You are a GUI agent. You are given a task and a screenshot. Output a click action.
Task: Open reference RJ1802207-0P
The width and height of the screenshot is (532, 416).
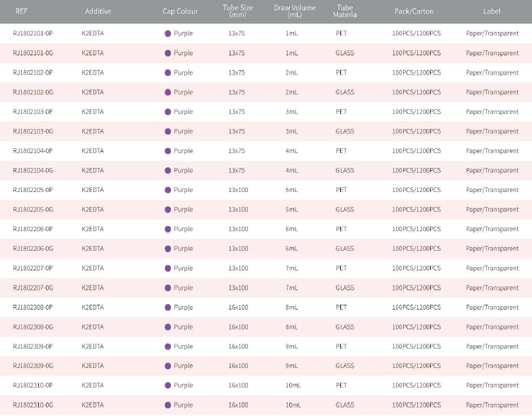33,269
